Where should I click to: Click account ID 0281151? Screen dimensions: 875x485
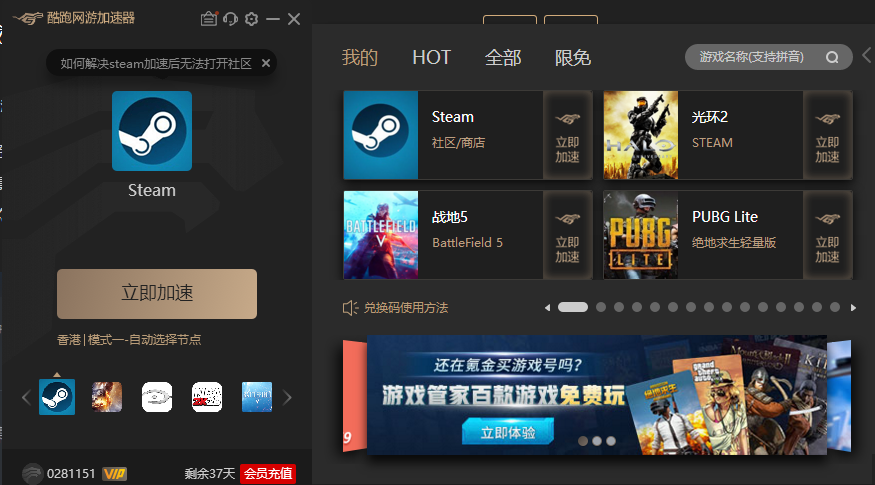[x=71, y=474]
